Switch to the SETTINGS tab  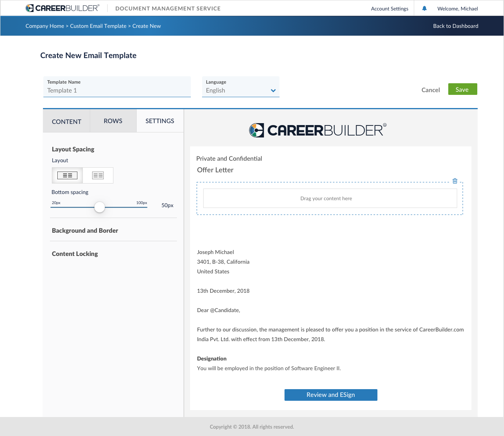tap(160, 121)
